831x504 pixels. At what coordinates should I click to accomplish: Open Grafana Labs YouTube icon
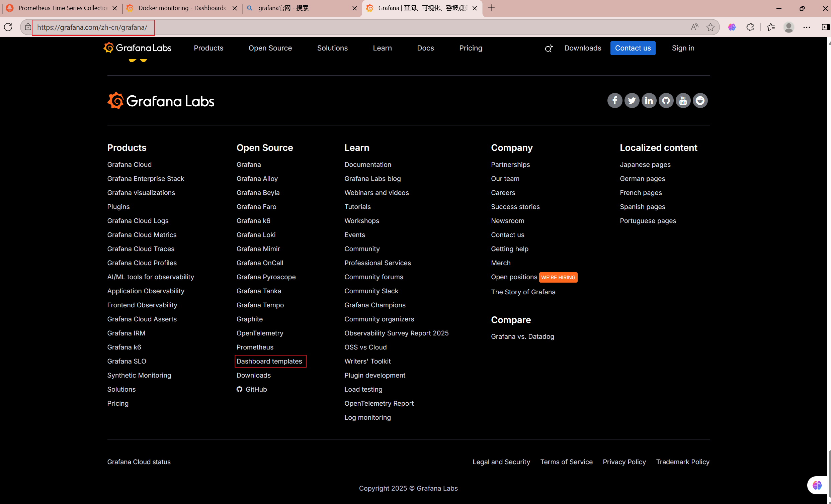pyautogui.click(x=683, y=100)
